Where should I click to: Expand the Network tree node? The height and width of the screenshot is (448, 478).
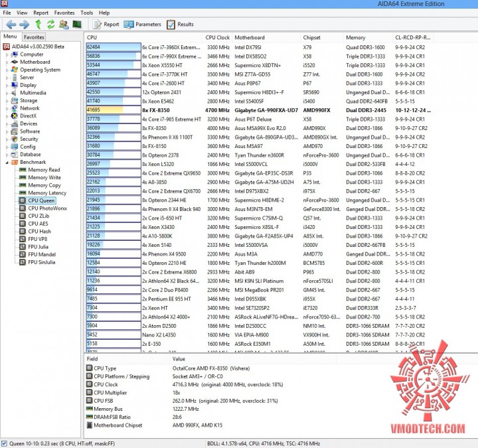click(x=7, y=109)
